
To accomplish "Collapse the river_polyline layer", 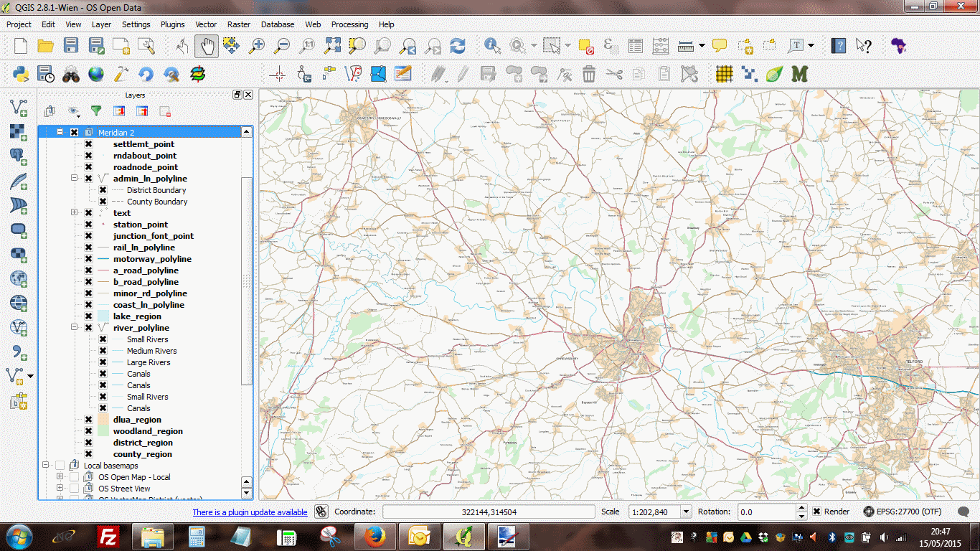I will click(x=74, y=328).
